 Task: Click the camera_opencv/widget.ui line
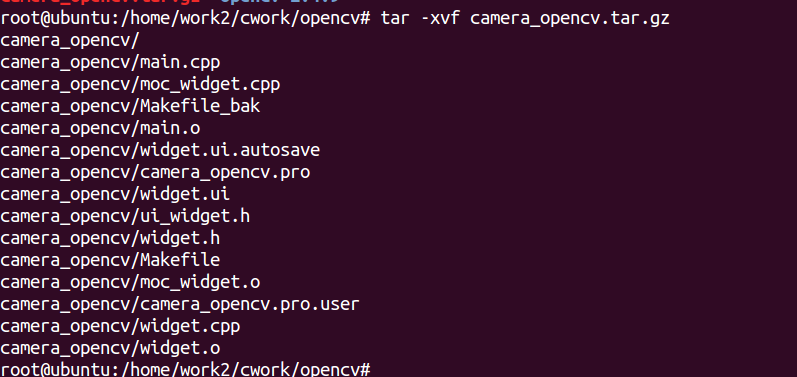[x=115, y=195]
